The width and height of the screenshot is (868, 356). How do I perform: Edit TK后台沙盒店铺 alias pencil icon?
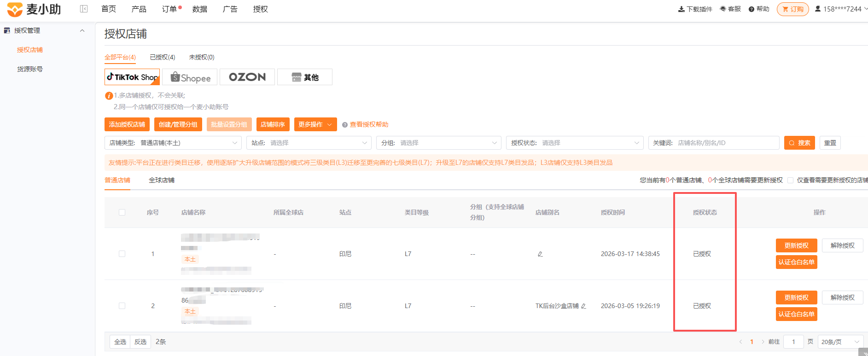click(583, 306)
